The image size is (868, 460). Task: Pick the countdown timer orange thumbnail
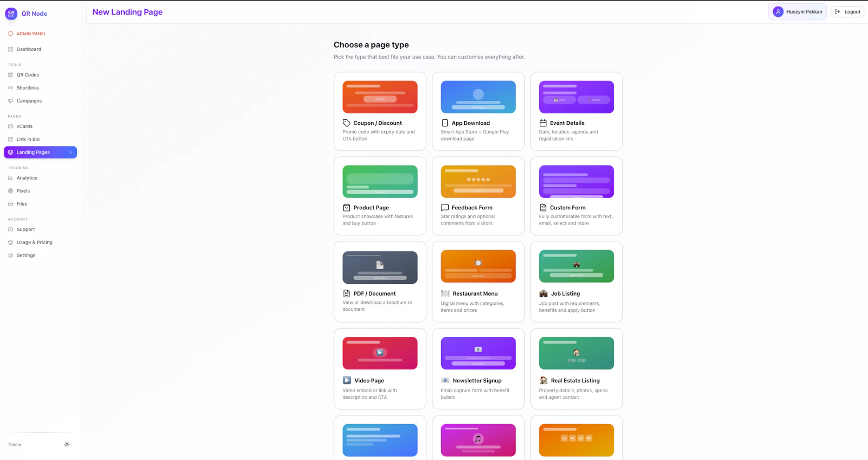click(x=576, y=440)
